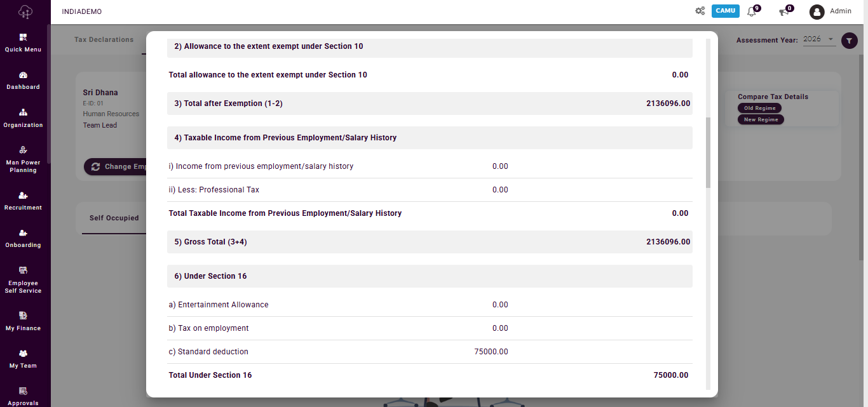Switch to the Tax Declarations tab

click(104, 39)
